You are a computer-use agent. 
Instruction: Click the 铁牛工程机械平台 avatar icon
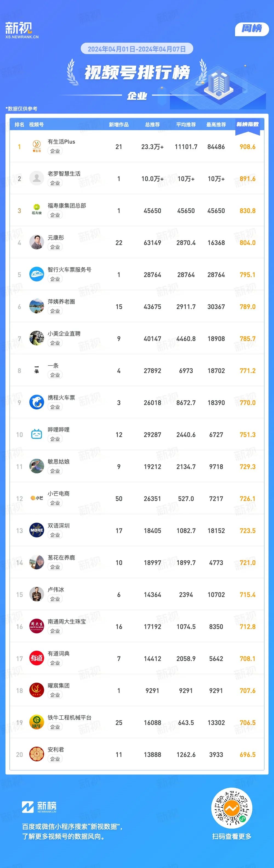(36, 722)
